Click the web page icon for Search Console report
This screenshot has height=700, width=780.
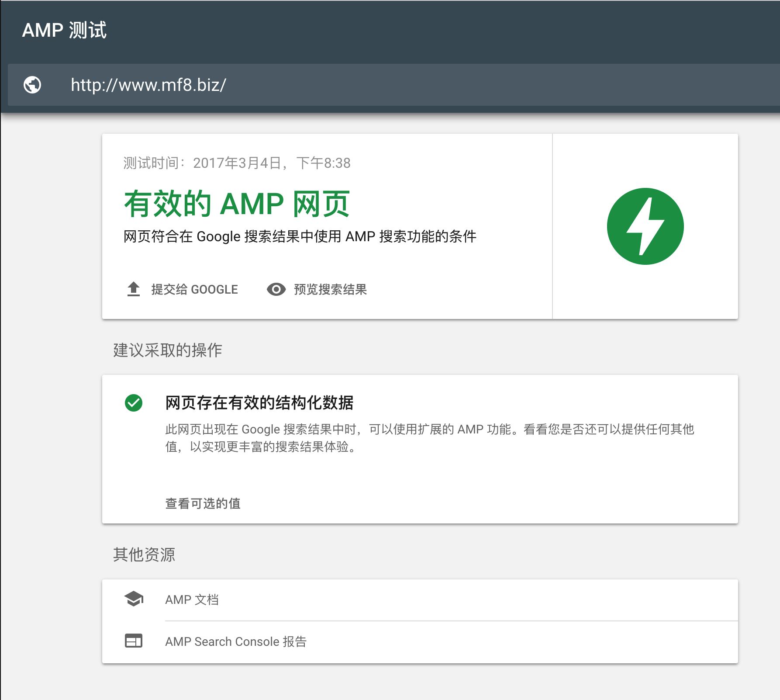[134, 641]
